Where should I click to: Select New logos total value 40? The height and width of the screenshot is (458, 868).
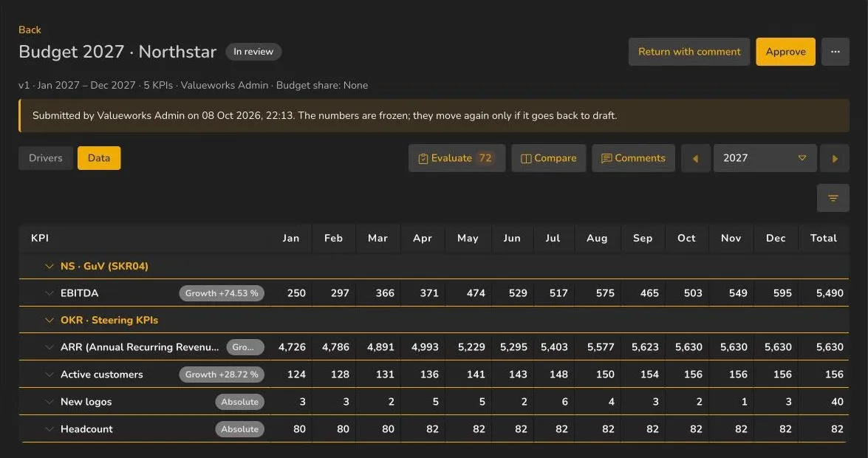coord(837,402)
